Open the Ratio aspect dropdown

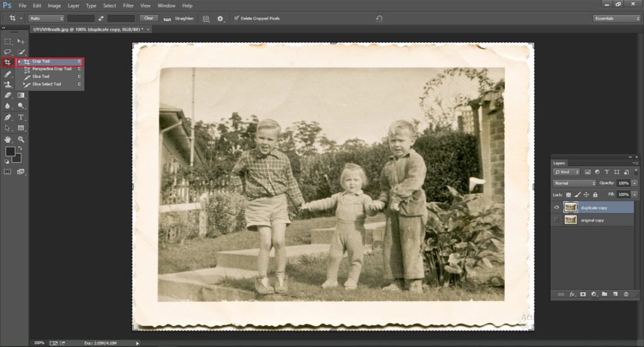(x=46, y=18)
